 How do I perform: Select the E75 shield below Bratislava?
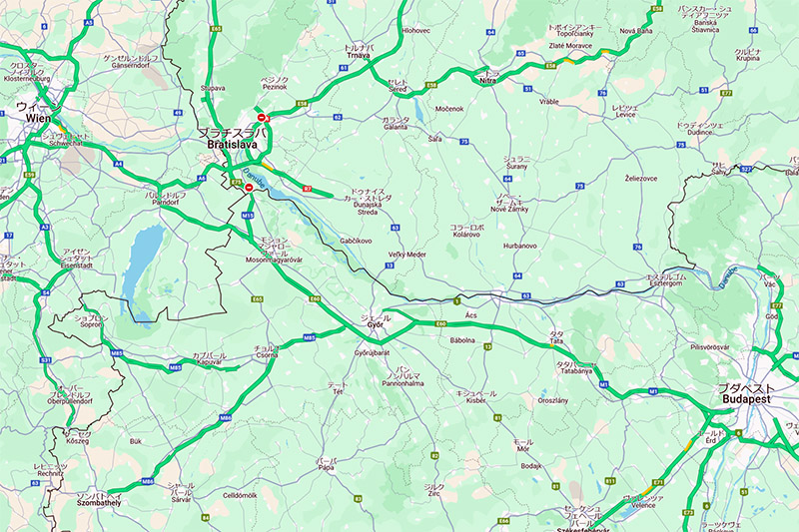236,182
